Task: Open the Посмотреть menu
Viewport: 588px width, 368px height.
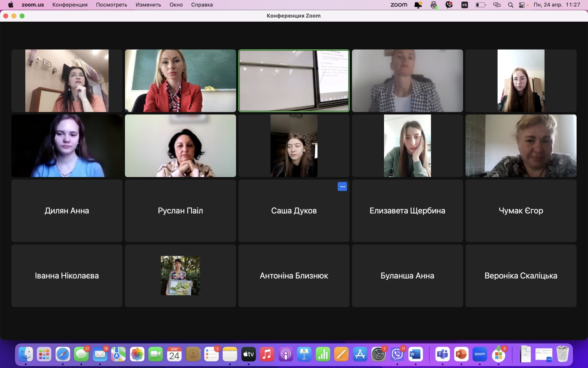Action: 111,5
